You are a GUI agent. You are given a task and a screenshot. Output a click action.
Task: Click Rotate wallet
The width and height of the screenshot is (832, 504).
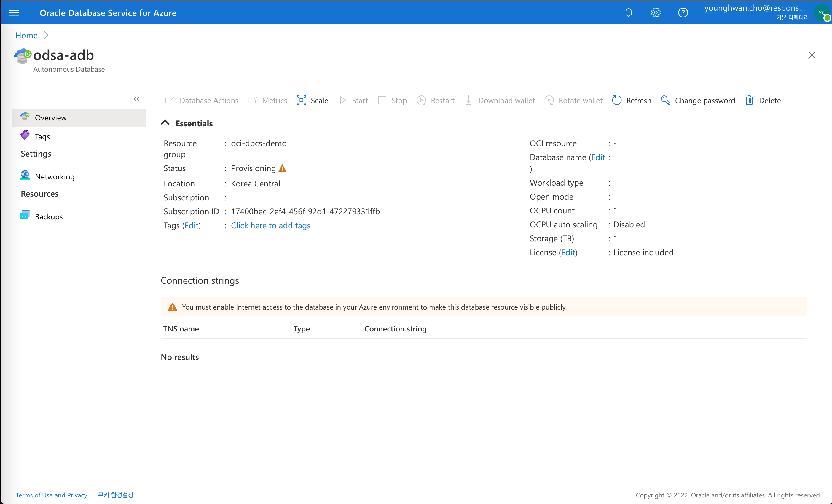coord(574,100)
